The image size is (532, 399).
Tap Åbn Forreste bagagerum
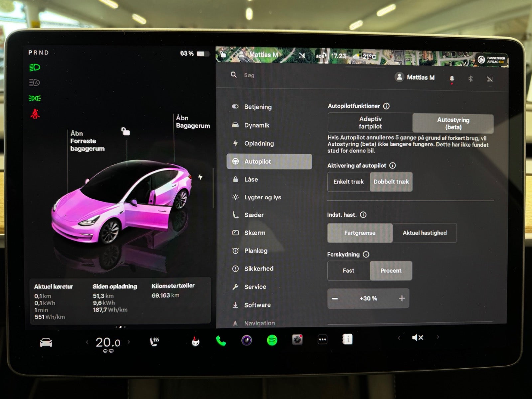[87, 141]
